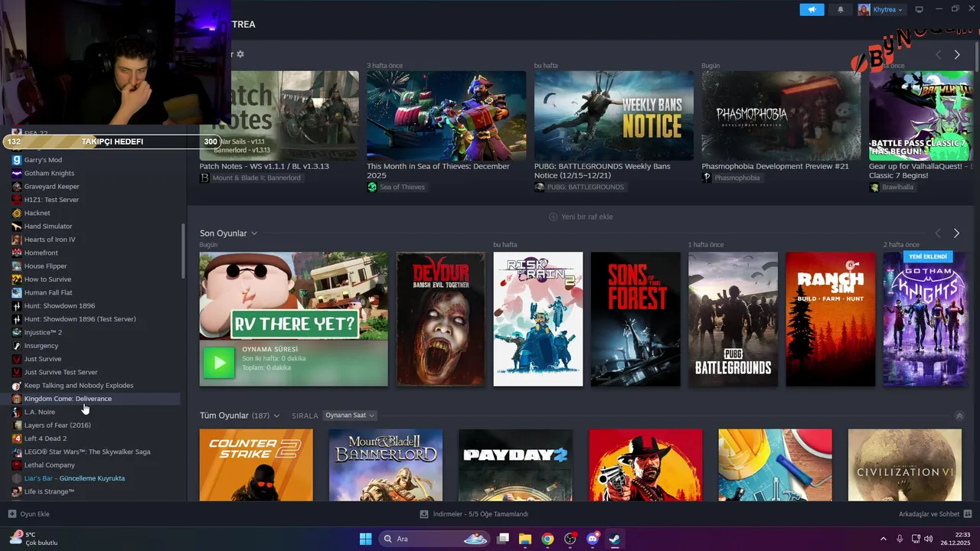Viewport: 980px width, 551px height.
Task: Click the Lethal Company sidebar icon
Action: (x=17, y=465)
